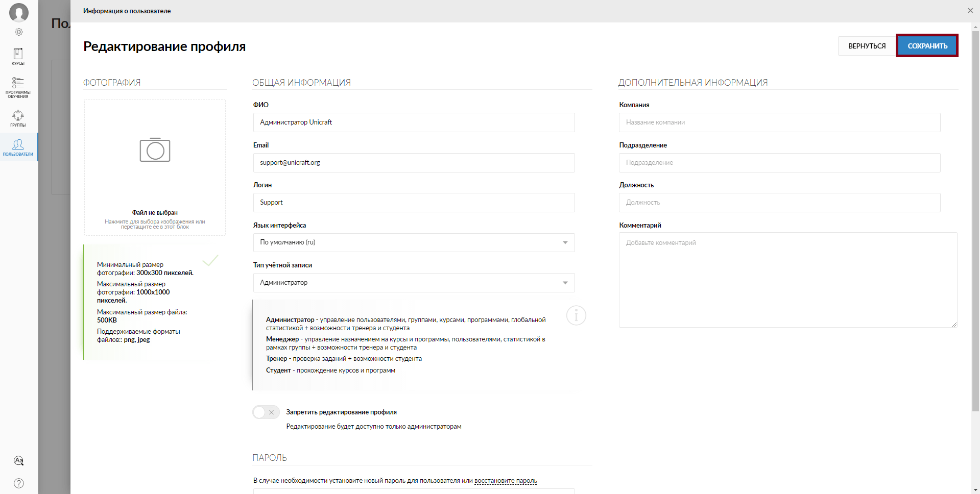Image resolution: width=980 pixels, height=494 pixels.
Task: Toggle Запретить редактирование профиля switch
Action: pos(266,412)
